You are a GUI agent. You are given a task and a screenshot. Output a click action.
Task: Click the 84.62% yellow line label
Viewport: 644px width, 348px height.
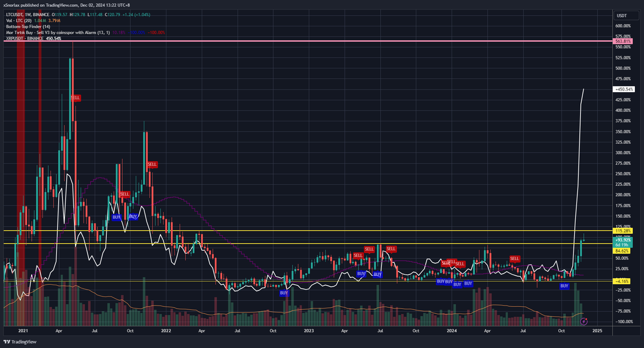click(620, 250)
